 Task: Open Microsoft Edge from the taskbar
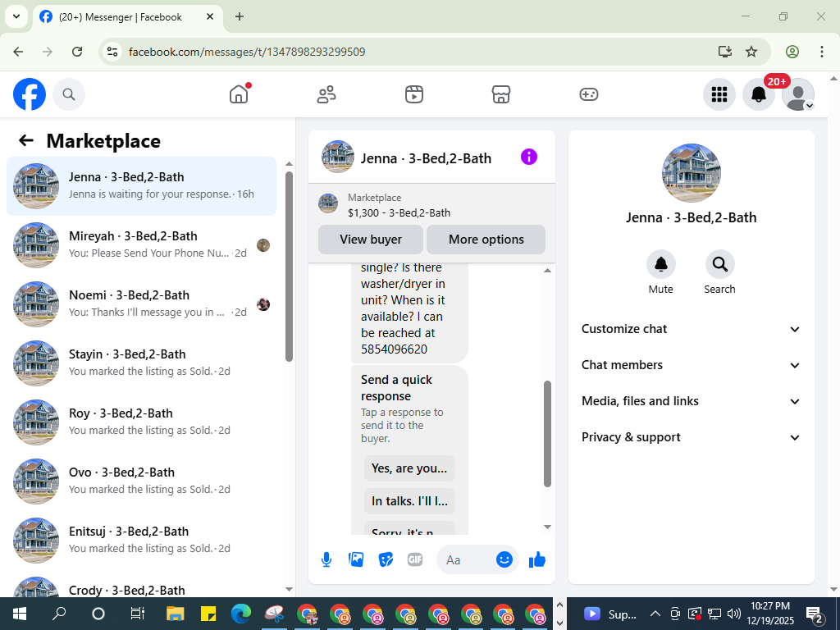pos(241,614)
